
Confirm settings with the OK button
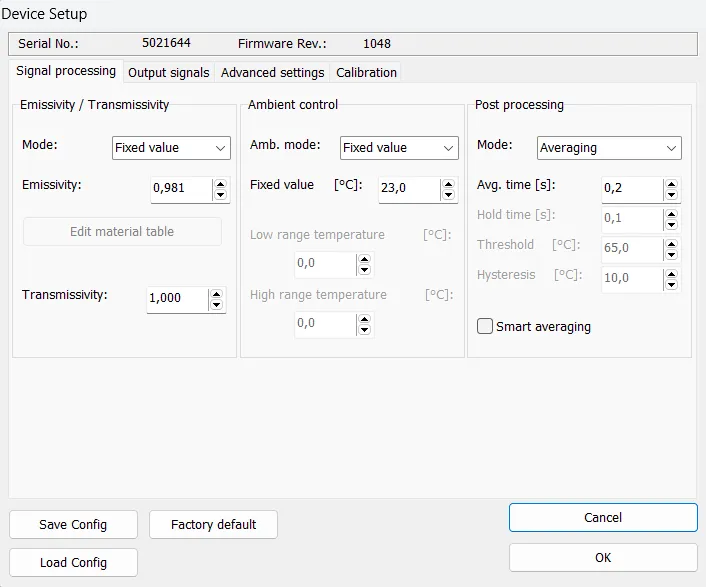[x=603, y=557]
